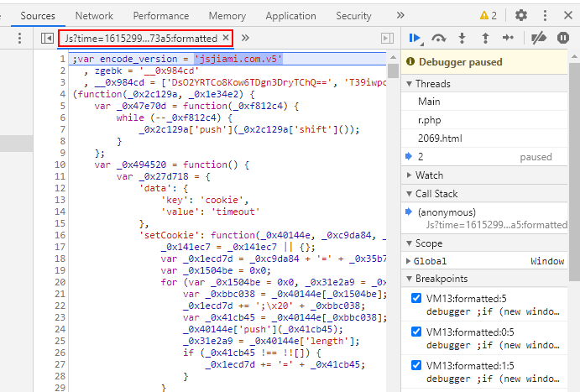Screen dimensions: 580x392
Task: Hide the file navigator pane
Action: tap(48, 38)
